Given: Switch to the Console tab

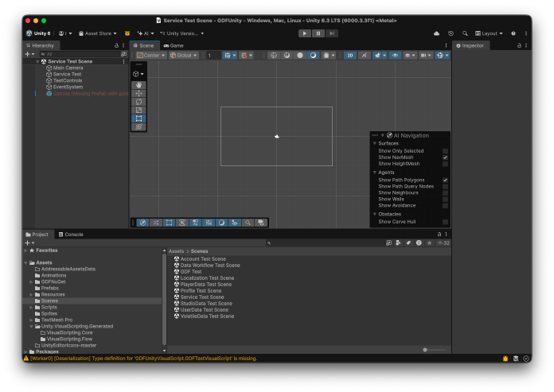Looking at the screenshot, I should point(71,235).
